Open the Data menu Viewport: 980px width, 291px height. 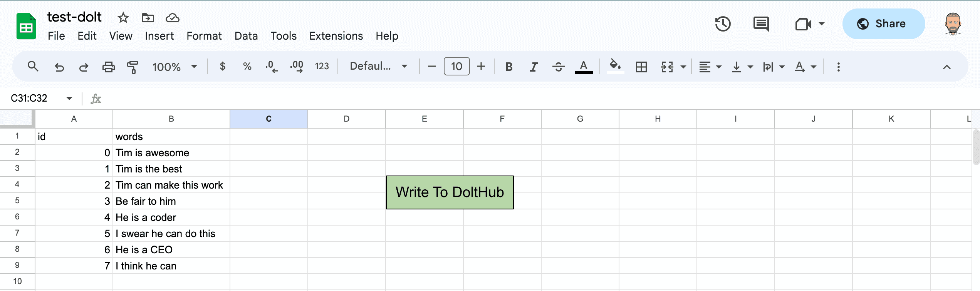pyautogui.click(x=246, y=36)
